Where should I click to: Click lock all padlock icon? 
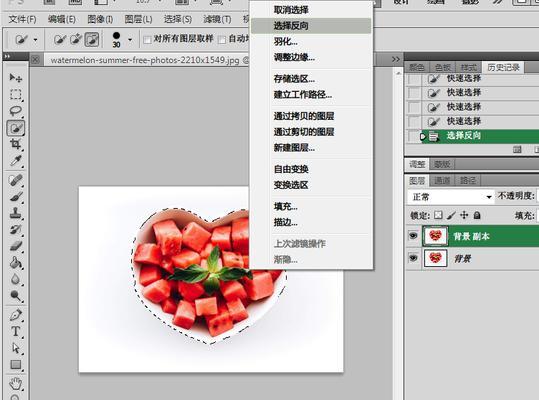coord(477,215)
